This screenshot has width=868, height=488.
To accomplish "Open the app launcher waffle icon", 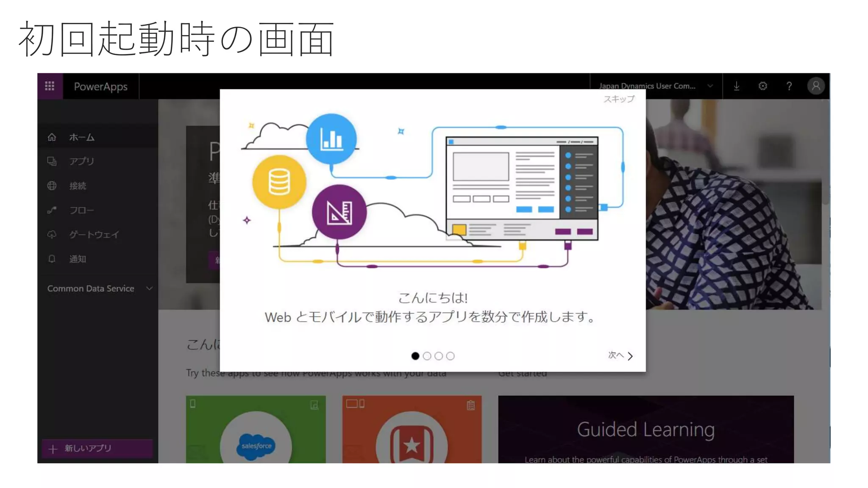I will point(50,86).
